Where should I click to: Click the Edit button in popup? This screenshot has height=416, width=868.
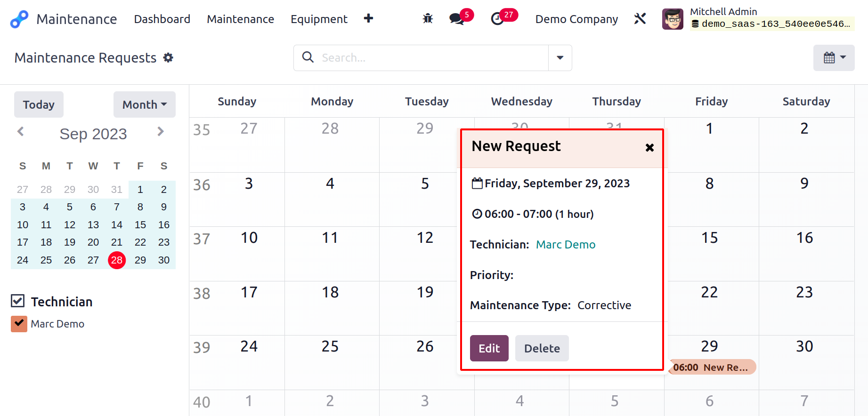(x=489, y=348)
